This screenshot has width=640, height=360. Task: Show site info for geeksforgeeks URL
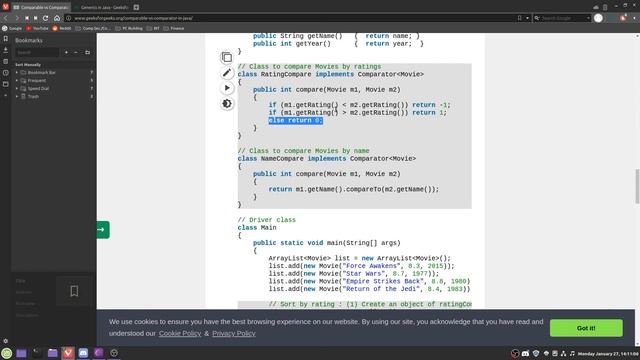(x=69, y=18)
